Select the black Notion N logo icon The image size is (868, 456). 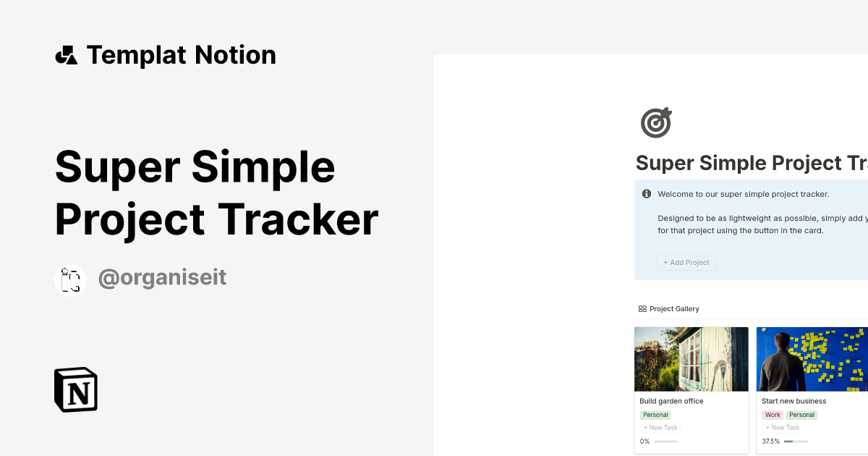tap(75, 389)
